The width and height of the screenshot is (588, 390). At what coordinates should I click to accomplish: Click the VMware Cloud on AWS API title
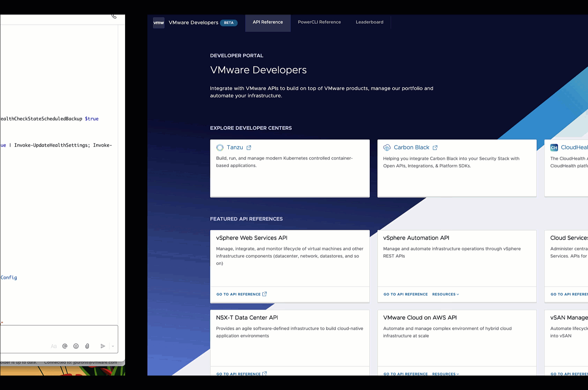pyautogui.click(x=420, y=318)
